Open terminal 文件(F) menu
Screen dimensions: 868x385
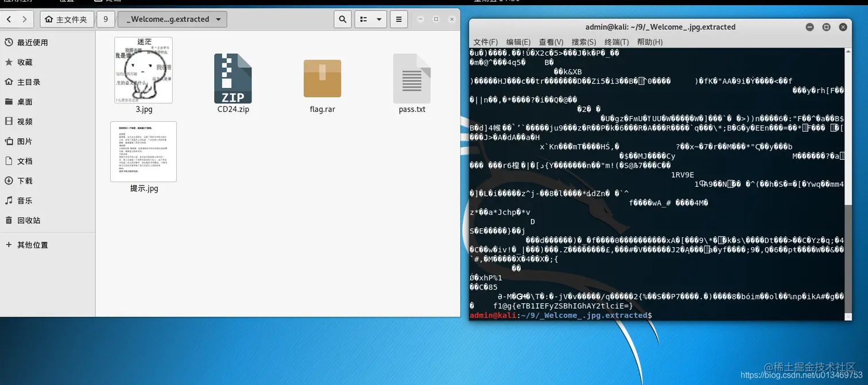[x=486, y=42]
